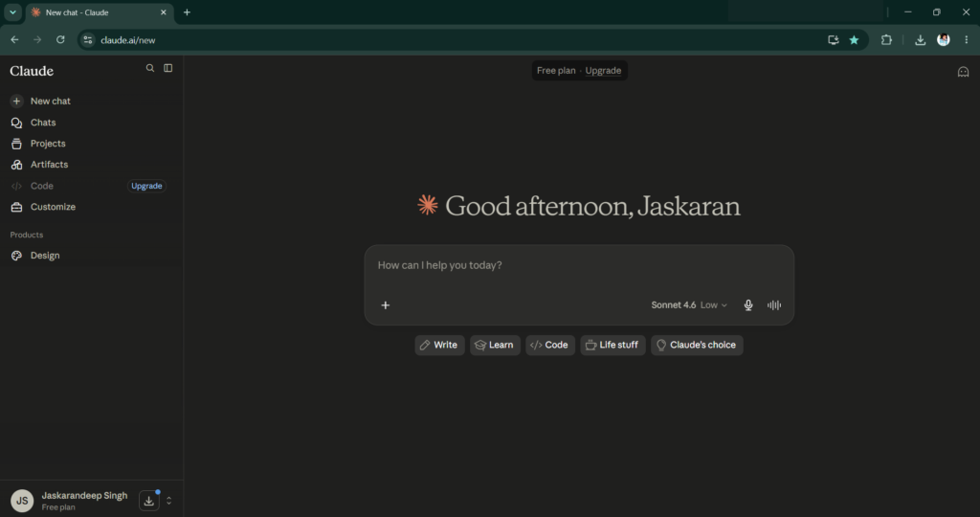Open the ghost incognito chat icon
This screenshot has height=517, width=980.
[963, 72]
